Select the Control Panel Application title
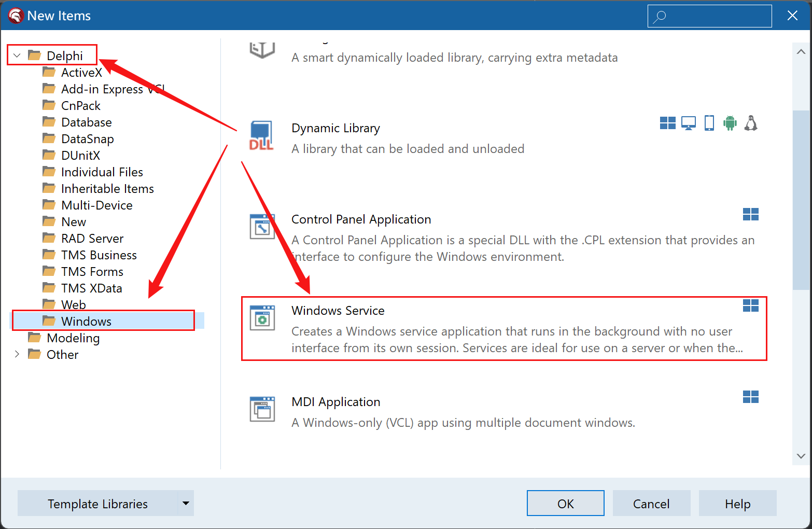The height and width of the screenshot is (529, 812). tap(361, 219)
